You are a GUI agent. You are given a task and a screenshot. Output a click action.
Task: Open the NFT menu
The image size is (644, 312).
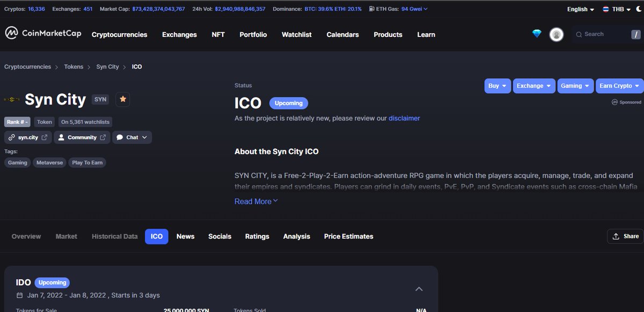[x=218, y=34]
